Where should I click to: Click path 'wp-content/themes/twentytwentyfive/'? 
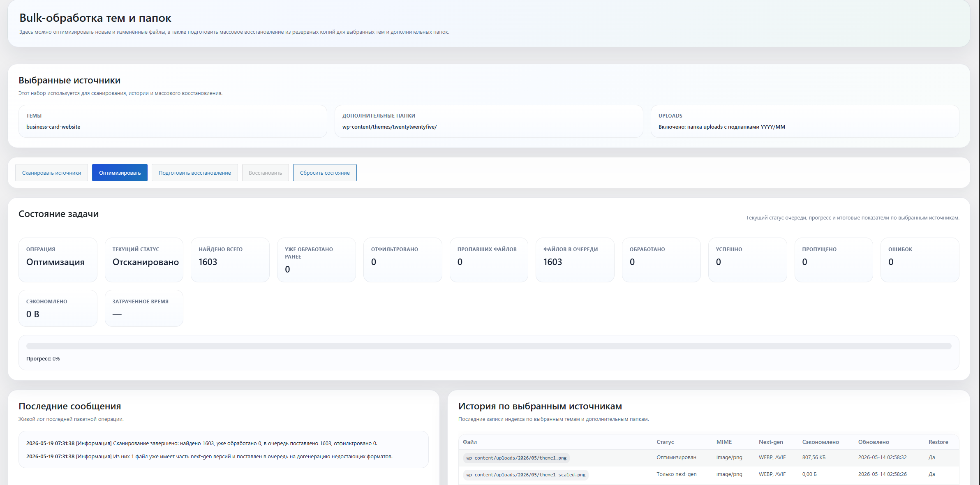point(389,127)
